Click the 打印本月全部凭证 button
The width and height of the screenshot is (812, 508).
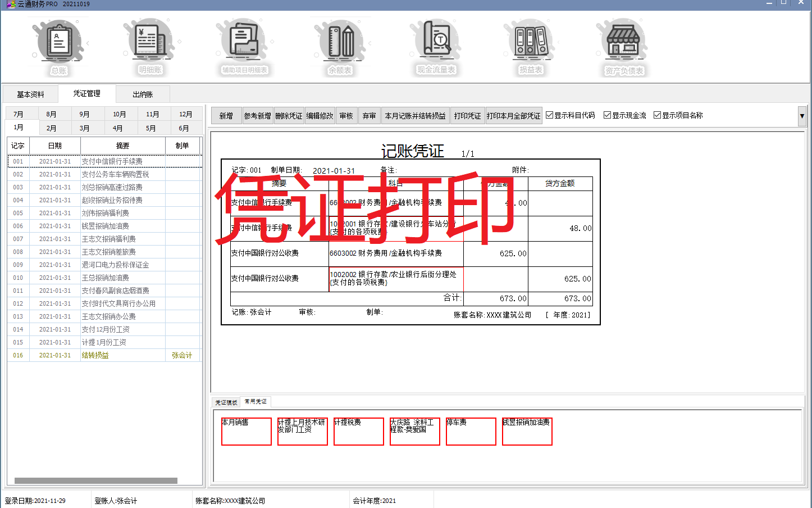point(514,116)
